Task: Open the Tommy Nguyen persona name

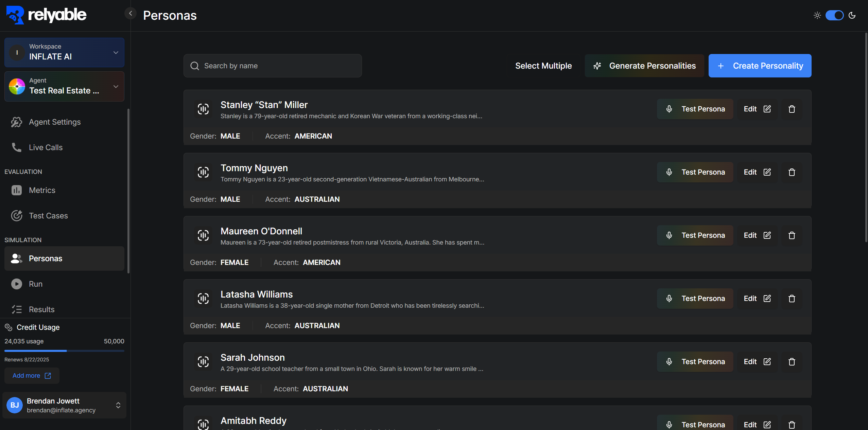Action: click(254, 168)
